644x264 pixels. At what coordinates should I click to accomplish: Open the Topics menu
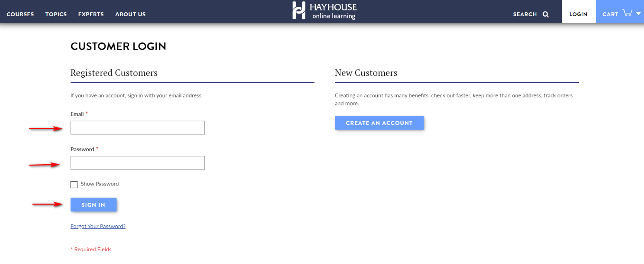(56, 14)
